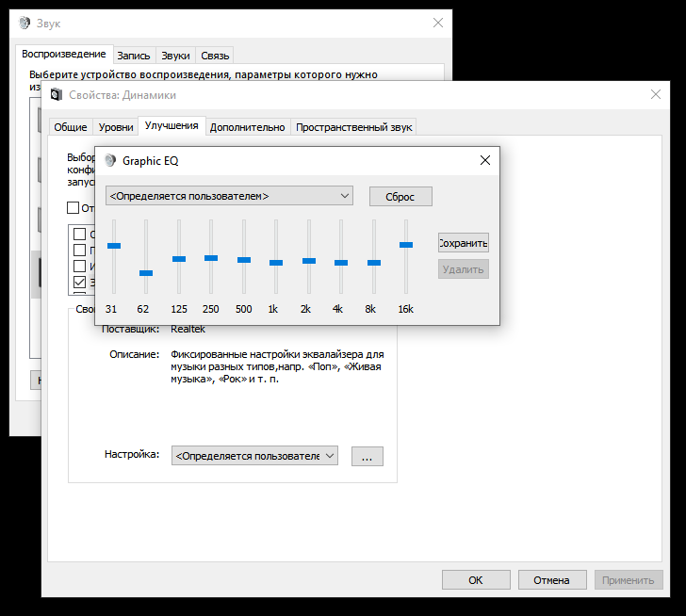
Task: Close the Свойства: Динамики window
Action: 656,94
